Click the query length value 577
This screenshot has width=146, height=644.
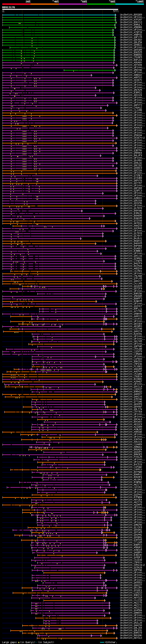click(x=115, y=11)
